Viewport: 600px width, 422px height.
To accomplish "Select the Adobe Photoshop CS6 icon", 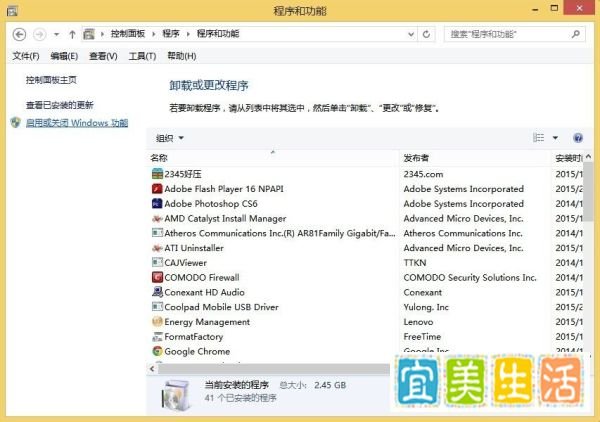I will [157, 204].
